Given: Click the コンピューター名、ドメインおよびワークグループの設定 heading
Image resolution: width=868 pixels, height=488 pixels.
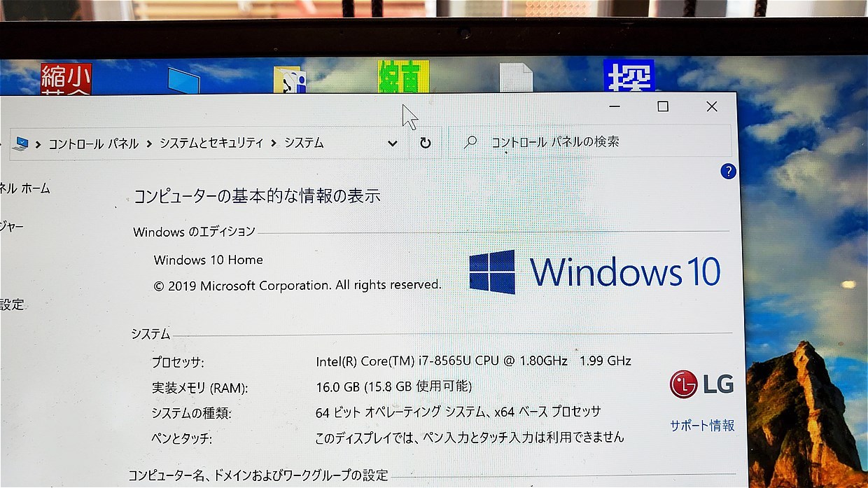Looking at the screenshot, I should pyautogui.click(x=258, y=475).
